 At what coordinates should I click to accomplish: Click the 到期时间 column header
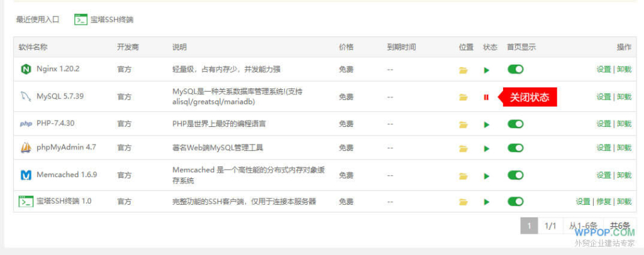tap(401, 47)
